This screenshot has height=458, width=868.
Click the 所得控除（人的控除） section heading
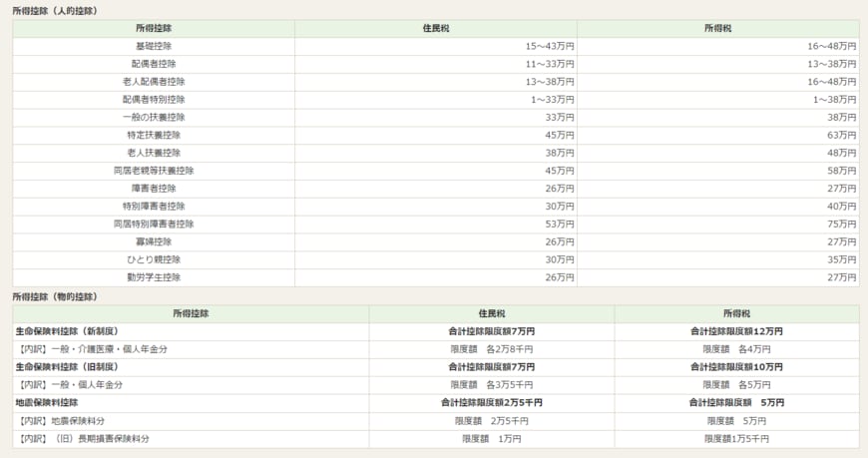55,10
